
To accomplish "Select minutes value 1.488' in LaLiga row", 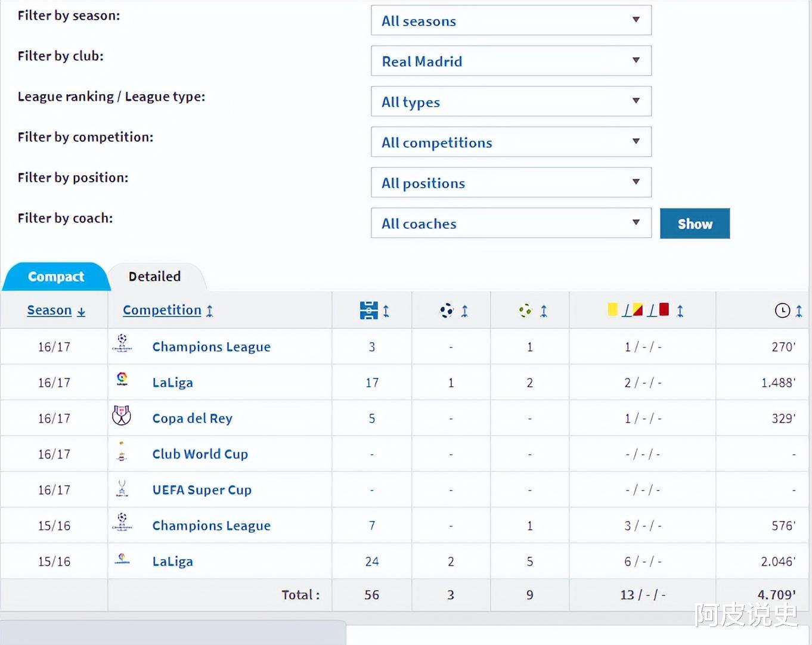I will pyautogui.click(x=778, y=383).
